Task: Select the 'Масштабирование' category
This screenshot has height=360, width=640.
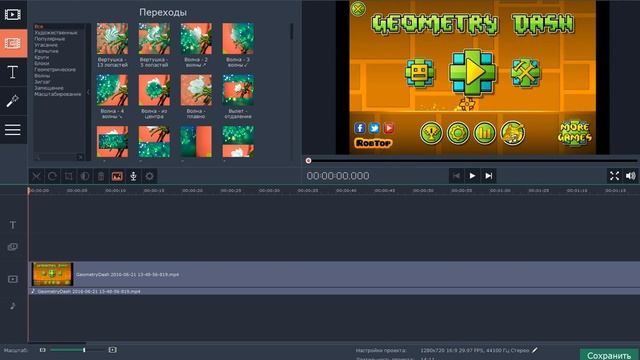Action: (x=58, y=94)
